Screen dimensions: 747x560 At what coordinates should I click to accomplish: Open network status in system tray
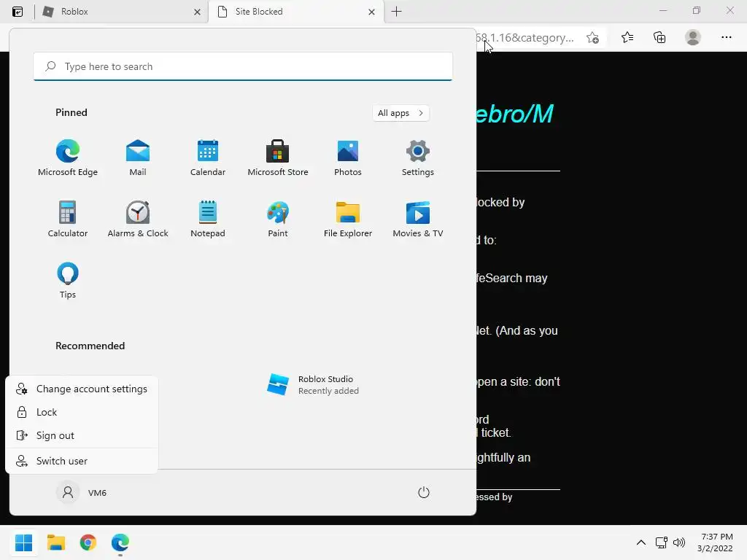point(661,542)
